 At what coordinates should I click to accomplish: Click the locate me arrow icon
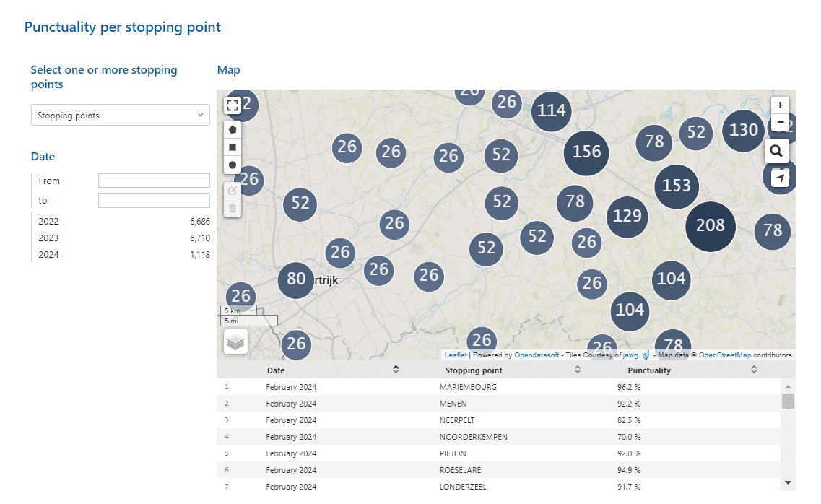(780, 178)
